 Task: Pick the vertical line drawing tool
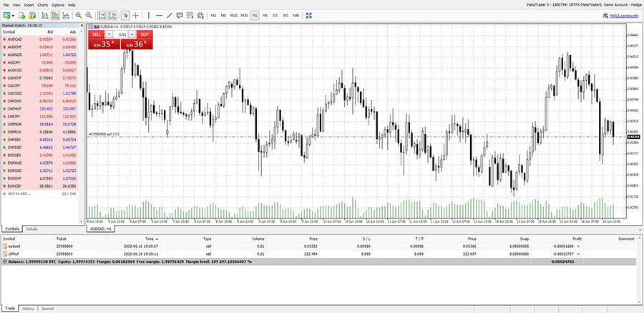[x=149, y=15]
